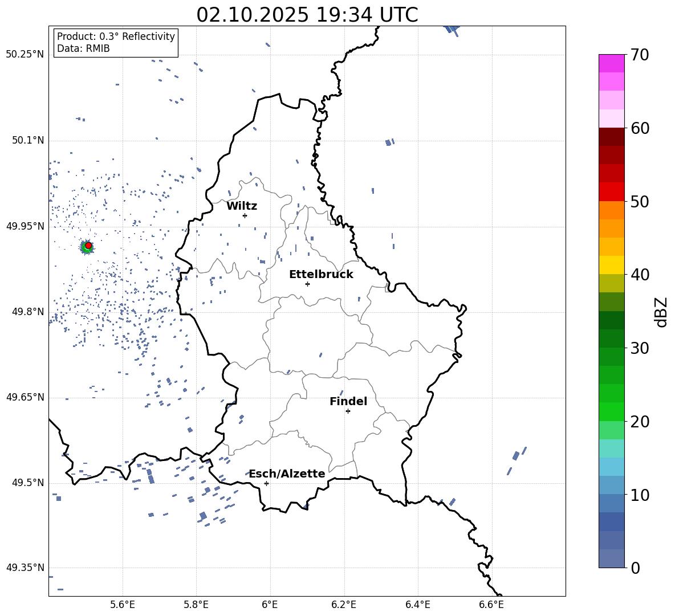Viewport: 675px width, 616px height.
Task: Pick the yellow colorbar swatch above 40
Action: tap(611, 265)
